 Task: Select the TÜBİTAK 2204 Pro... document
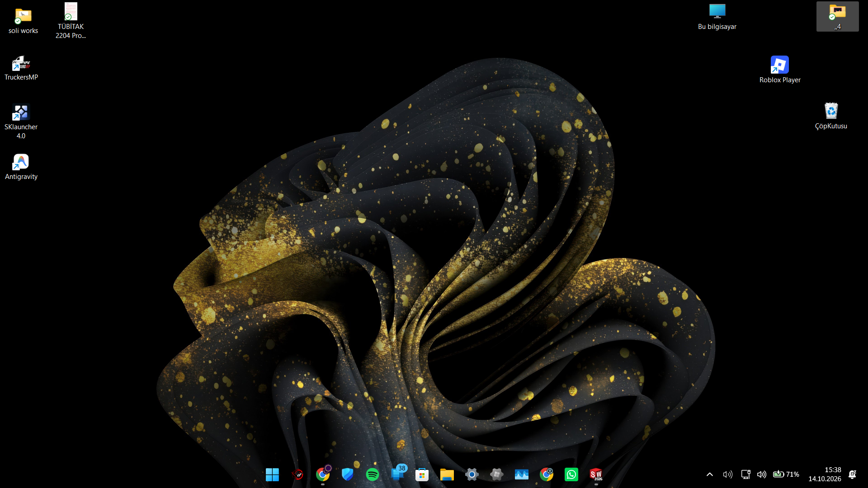coord(71,21)
